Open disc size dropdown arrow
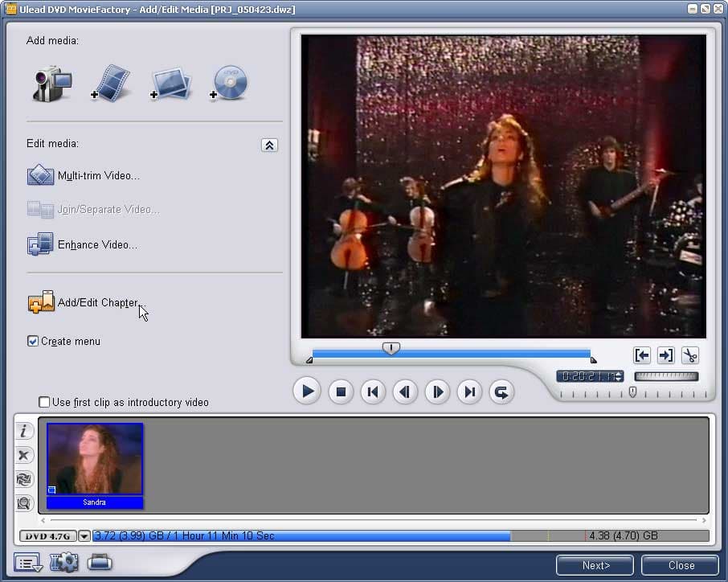 (x=84, y=536)
